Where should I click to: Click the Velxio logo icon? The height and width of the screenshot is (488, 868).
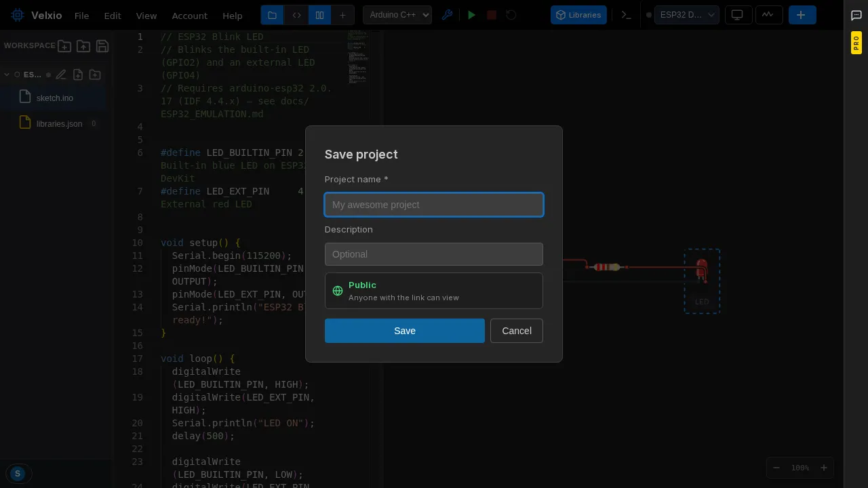[18, 15]
